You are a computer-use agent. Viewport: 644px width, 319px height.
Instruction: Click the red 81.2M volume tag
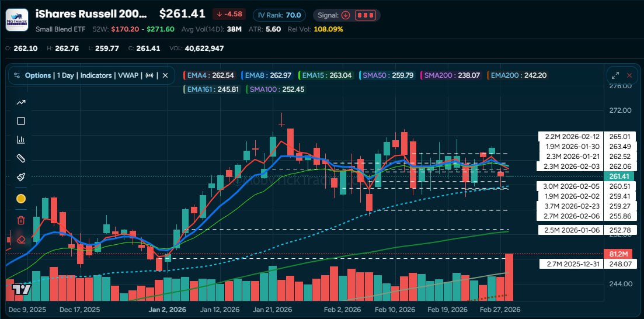pos(619,254)
